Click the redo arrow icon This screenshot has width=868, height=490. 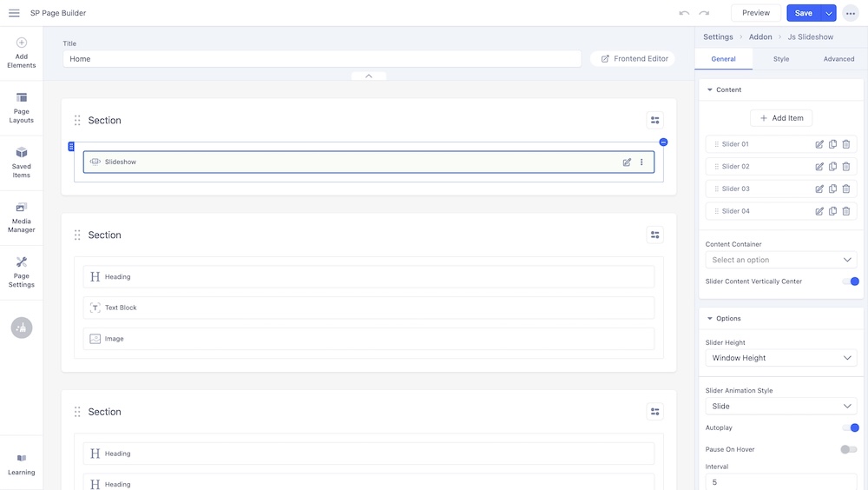point(704,13)
